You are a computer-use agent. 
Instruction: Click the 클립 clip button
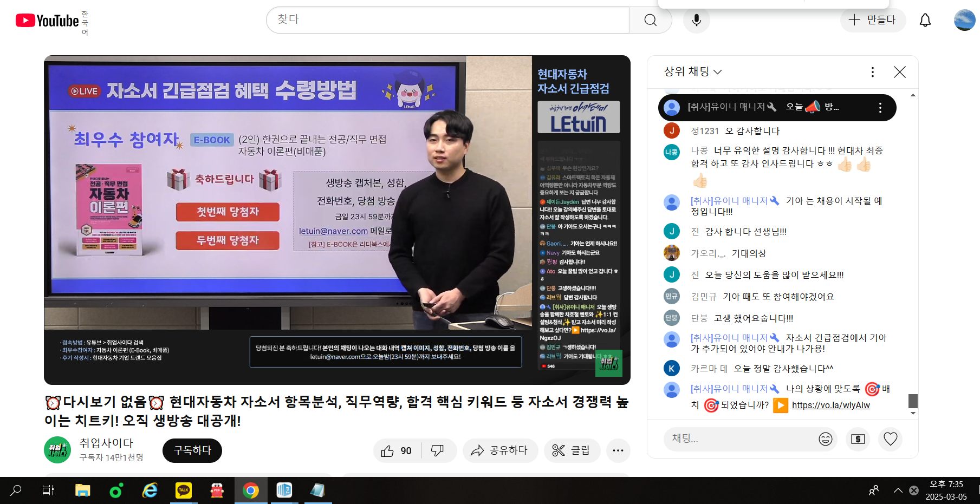coord(572,451)
